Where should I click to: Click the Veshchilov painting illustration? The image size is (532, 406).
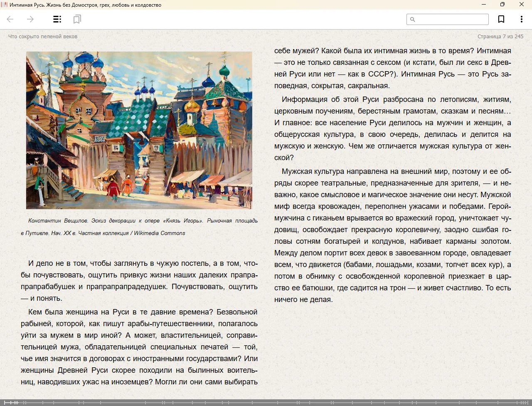click(x=139, y=130)
